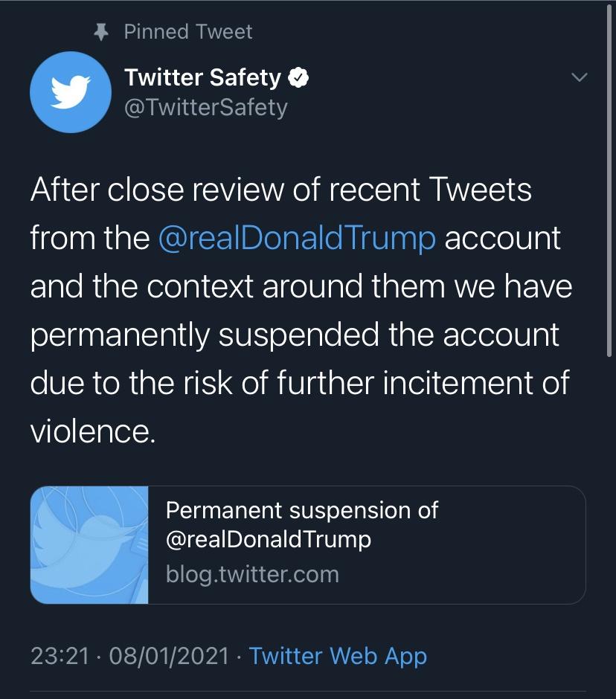Screen dimensions: 616x699
Task: Click the 08/01/2021 date
Action: tap(168, 656)
